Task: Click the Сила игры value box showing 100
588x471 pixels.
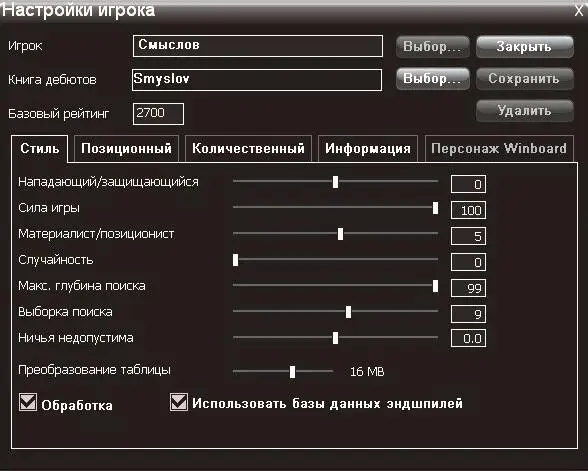Action: [468, 210]
